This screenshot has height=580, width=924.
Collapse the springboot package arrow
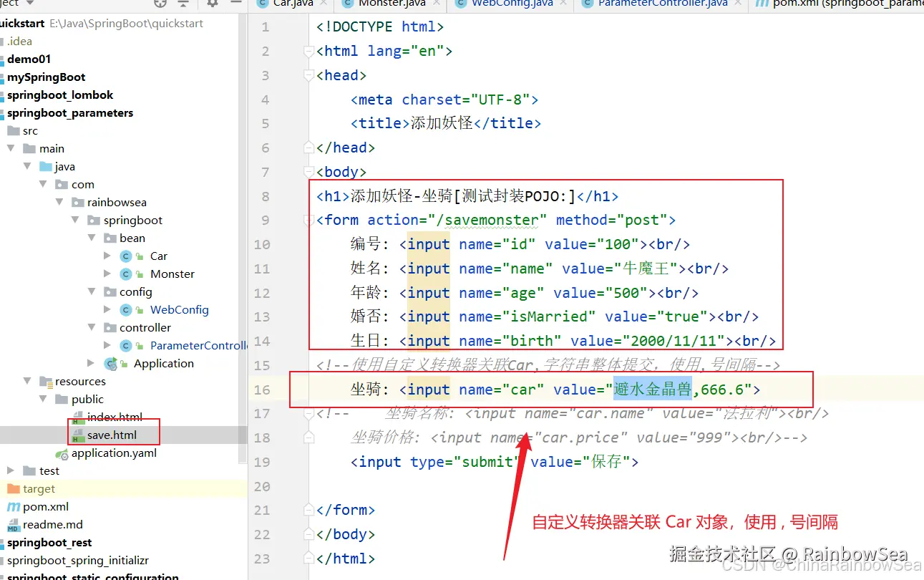tap(76, 221)
